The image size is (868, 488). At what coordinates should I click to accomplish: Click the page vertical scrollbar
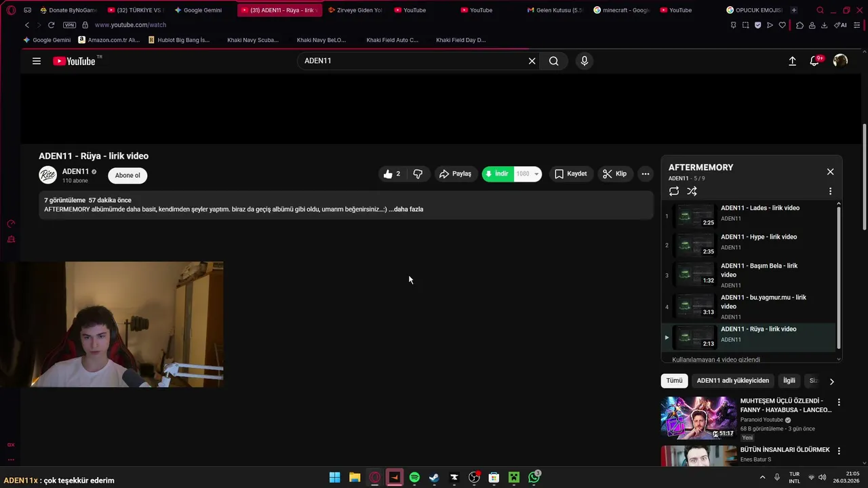[x=864, y=176]
